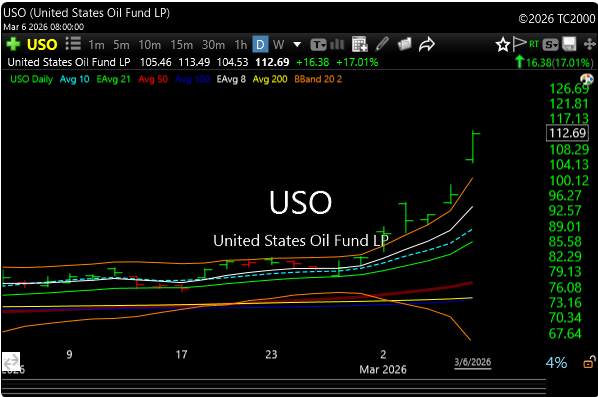Click the star favorite icon

pyautogui.click(x=503, y=45)
